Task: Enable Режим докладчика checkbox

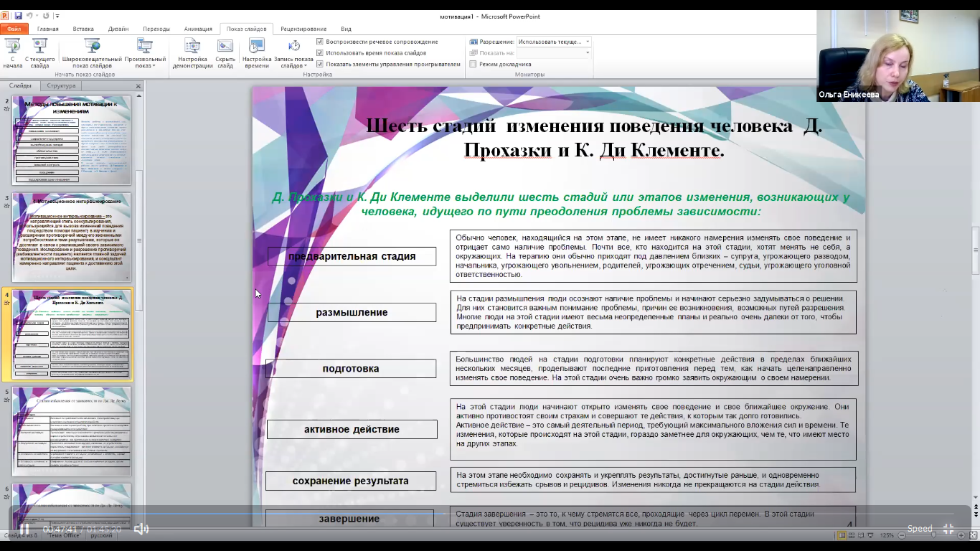Action: click(x=473, y=64)
